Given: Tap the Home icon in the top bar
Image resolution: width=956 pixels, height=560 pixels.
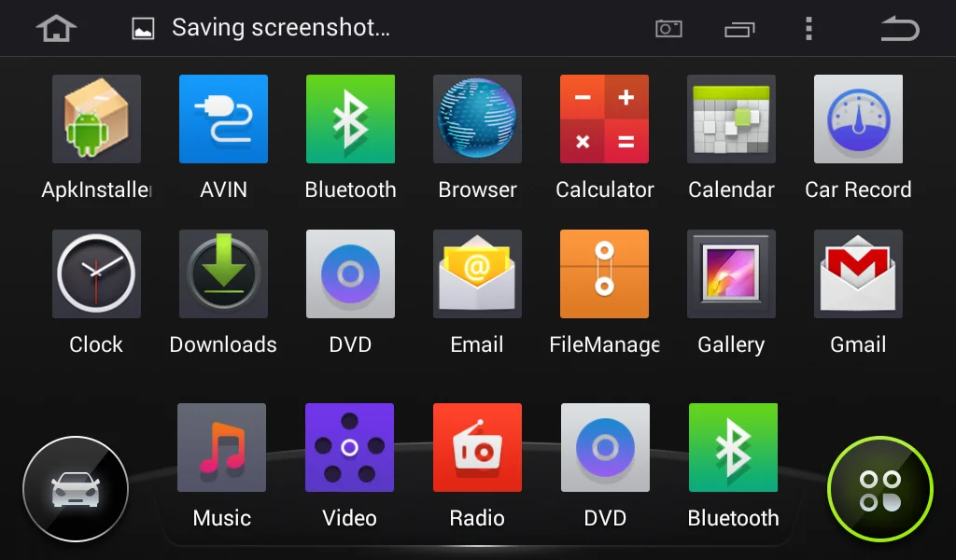Looking at the screenshot, I should (x=56, y=28).
